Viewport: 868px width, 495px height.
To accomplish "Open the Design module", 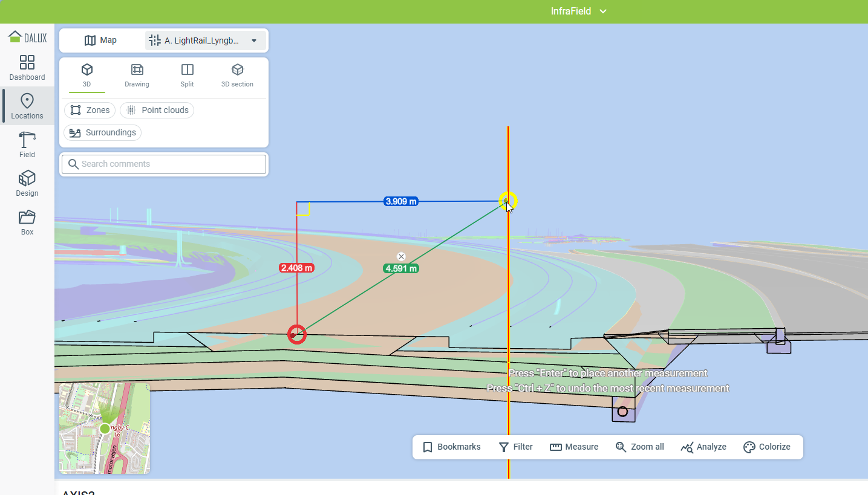I will point(27,184).
